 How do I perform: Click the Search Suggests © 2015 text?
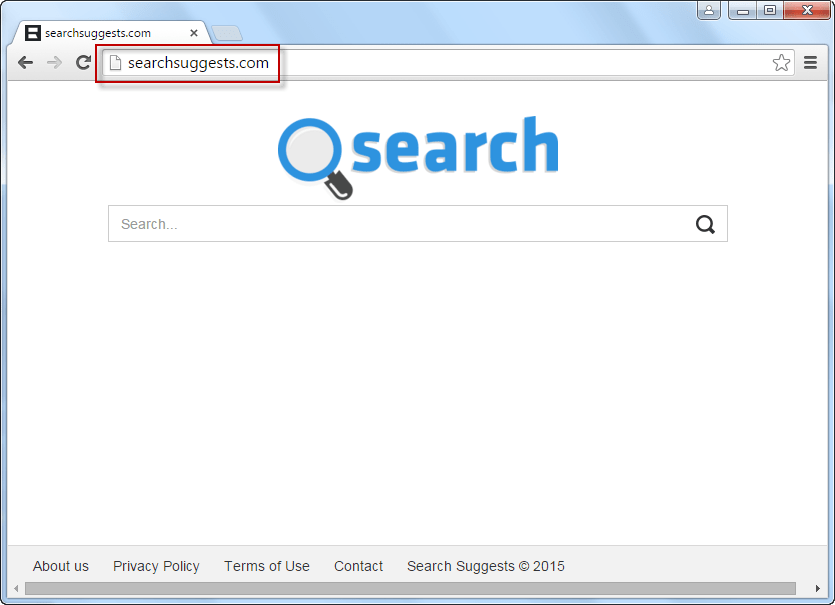486,566
